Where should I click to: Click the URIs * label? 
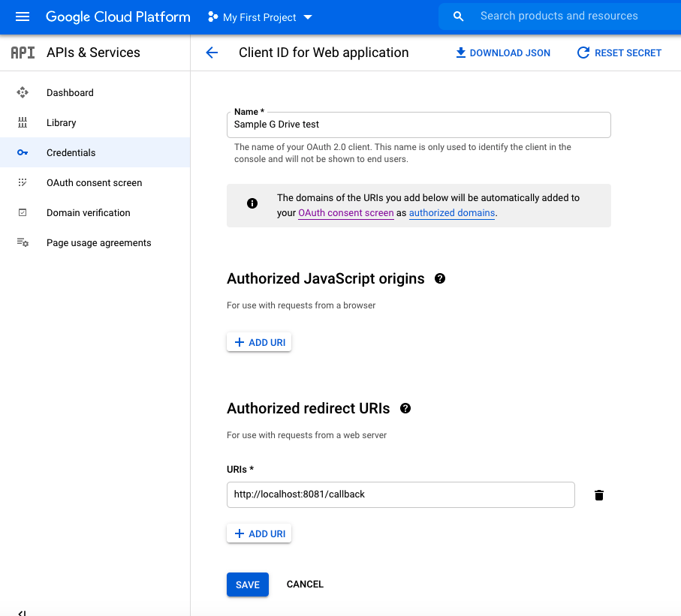click(240, 469)
